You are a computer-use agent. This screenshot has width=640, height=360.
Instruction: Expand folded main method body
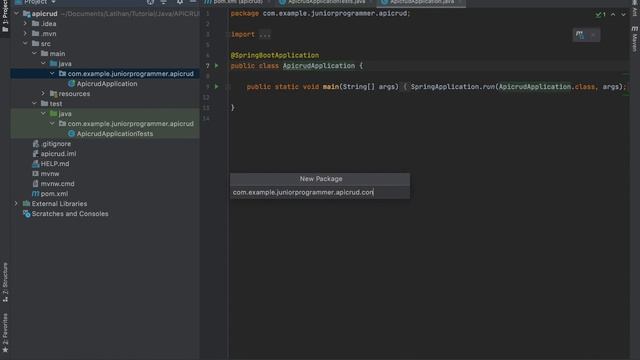405,87
